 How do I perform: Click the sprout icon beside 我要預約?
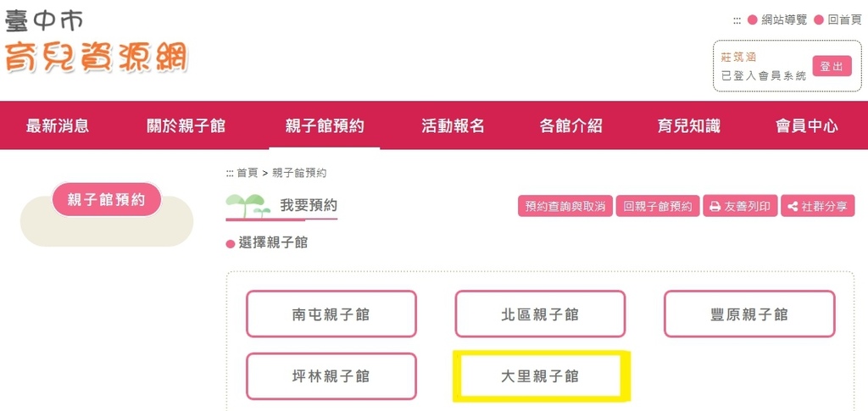(248, 205)
